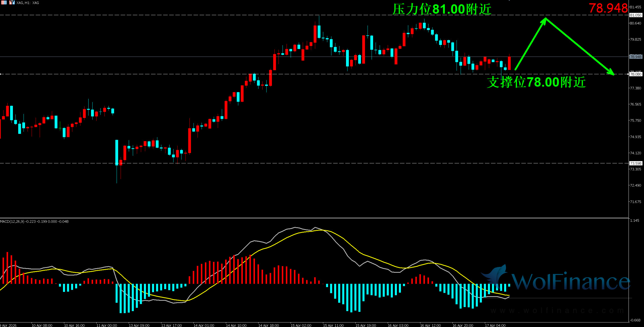The image size is (644, 327).
Task: Click the 13 Apr 09:00 time marker
Action: click(x=139, y=325)
